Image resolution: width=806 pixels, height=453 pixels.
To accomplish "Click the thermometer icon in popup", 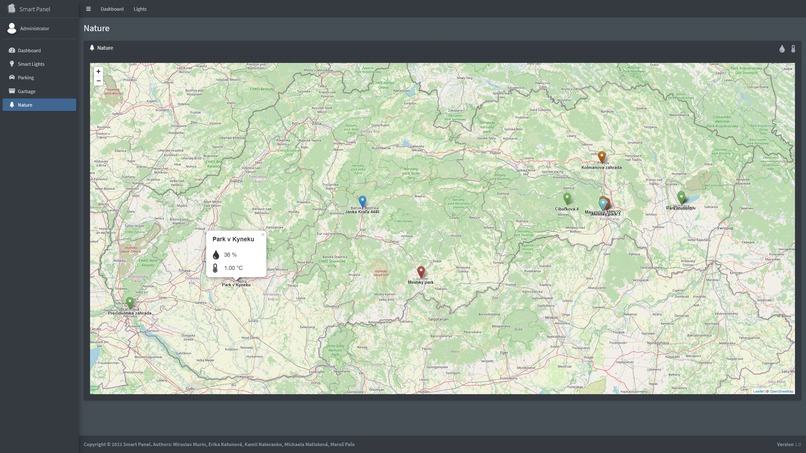I will click(215, 268).
